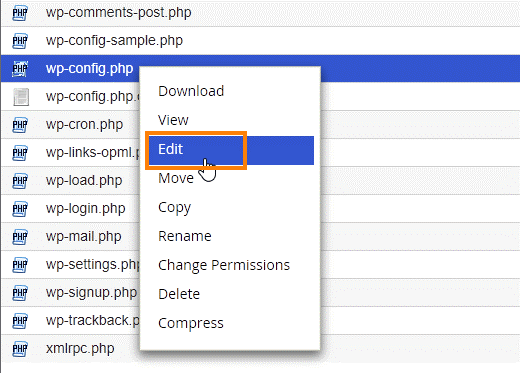Choose Compress from the context menu
The width and height of the screenshot is (520, 373).
click(x=191, y=324)
